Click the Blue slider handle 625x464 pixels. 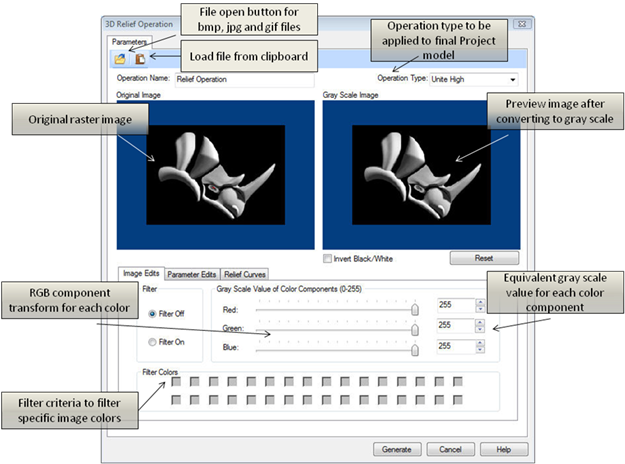415,350
